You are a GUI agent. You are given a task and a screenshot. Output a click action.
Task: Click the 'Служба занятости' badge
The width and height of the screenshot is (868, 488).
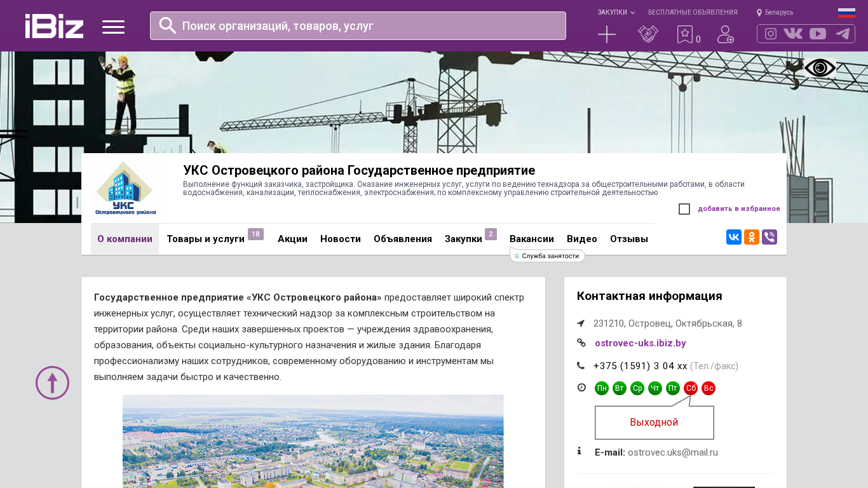coord(547,255)
